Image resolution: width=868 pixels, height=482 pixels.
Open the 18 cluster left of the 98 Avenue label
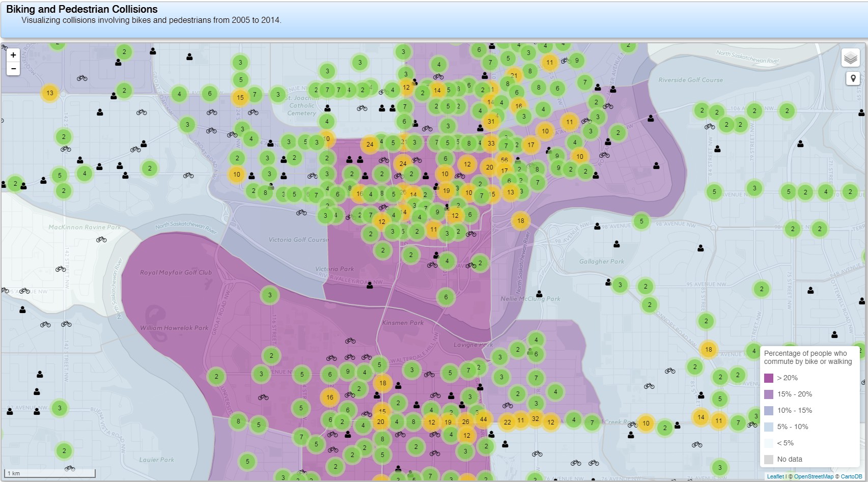tap(520, 221)
